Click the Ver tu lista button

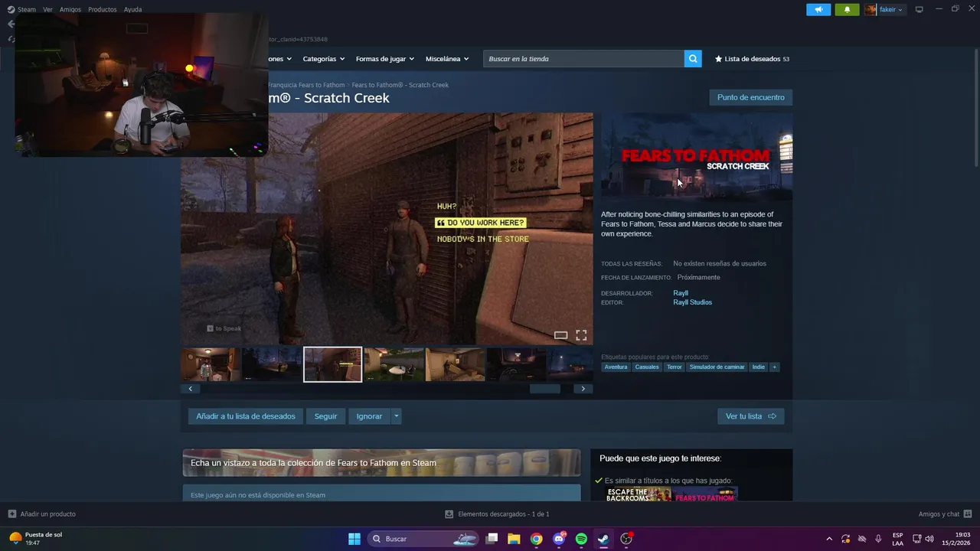coord(751,416)
